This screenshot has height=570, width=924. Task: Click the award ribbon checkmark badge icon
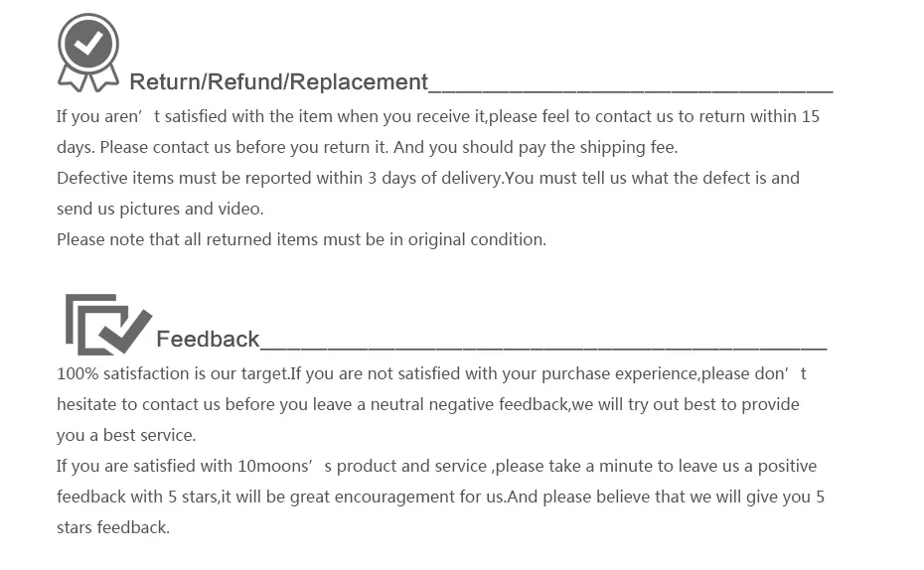pos(88,53)
